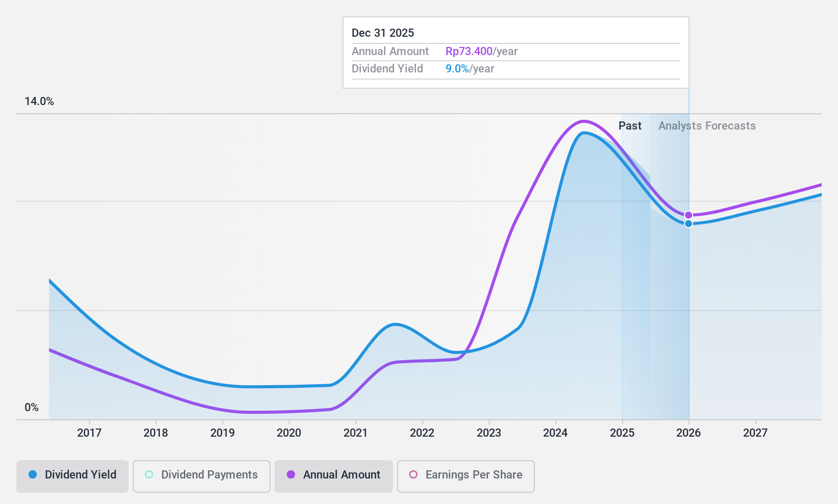This screenshot has height=504, width=838.
Task: Click the 2022 axis label
Action: click(x=422, y=433)
